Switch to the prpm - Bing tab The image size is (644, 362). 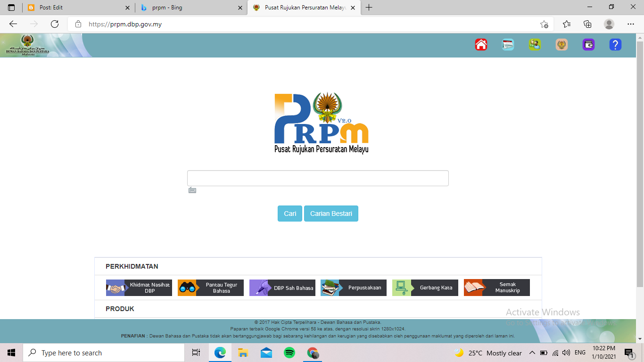point(191,8)
